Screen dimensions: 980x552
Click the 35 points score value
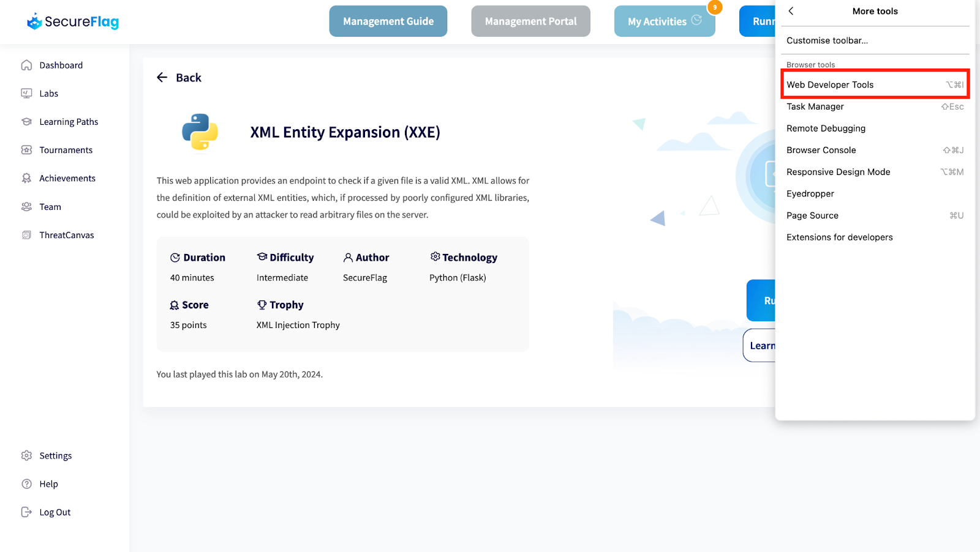tap(189, 325)
